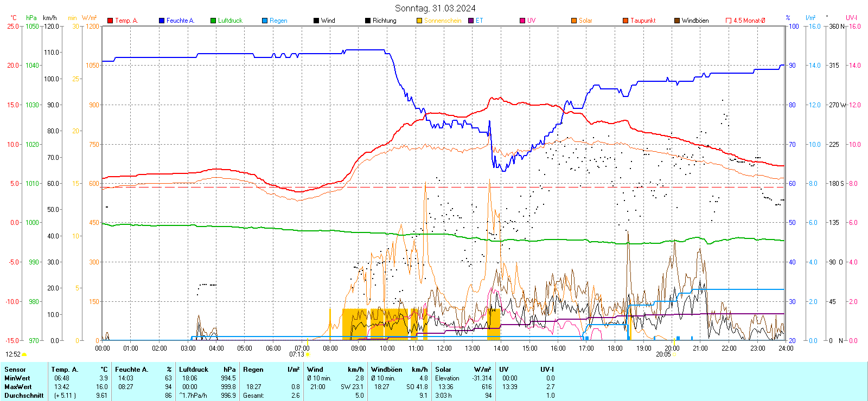Image resolution: width=868 pixels, height=401 pixels.
Task: Click the black Wind legend square
Action: click(316, 21)
